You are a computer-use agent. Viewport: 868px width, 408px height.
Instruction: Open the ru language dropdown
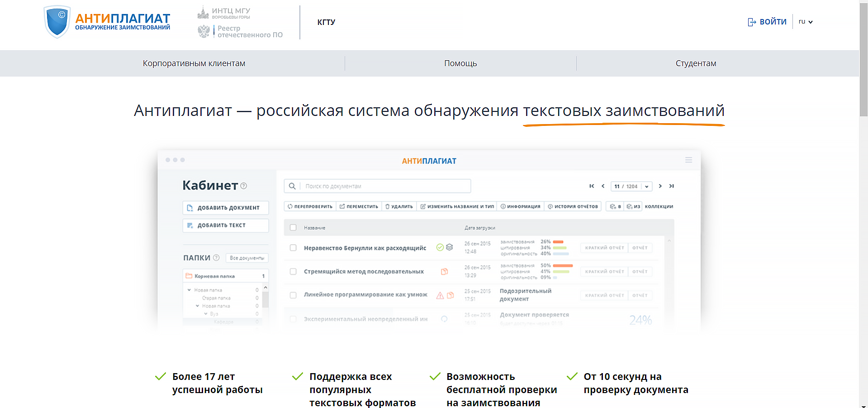806,21
